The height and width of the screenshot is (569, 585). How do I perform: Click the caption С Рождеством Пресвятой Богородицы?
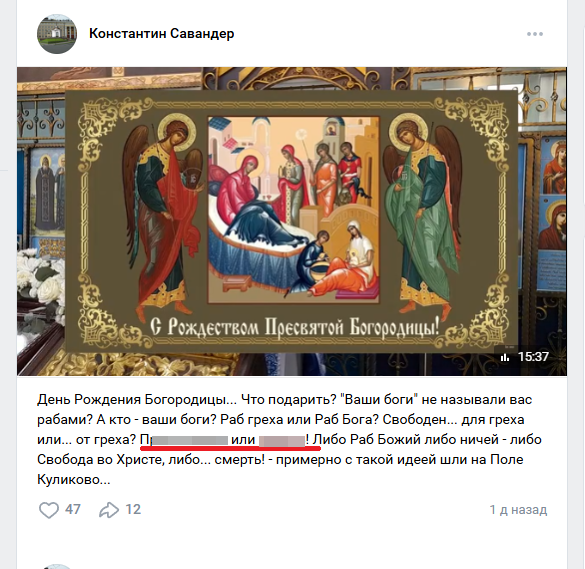(295, 327)
